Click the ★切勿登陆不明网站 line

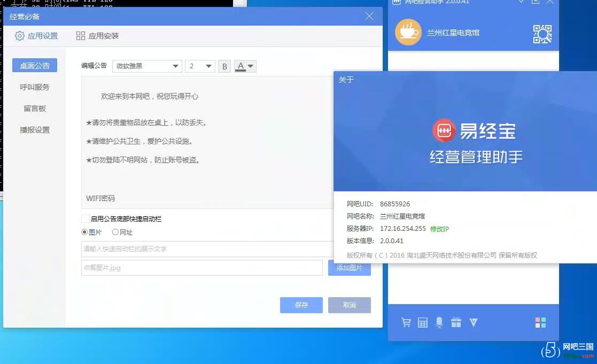(143, 160)
